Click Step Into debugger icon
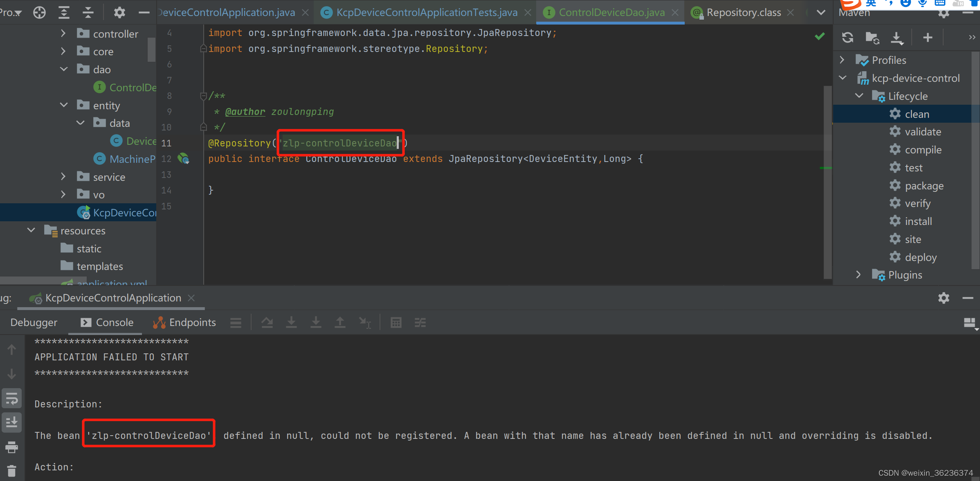This screenshot has width=980, height=481. pos(291,322)
